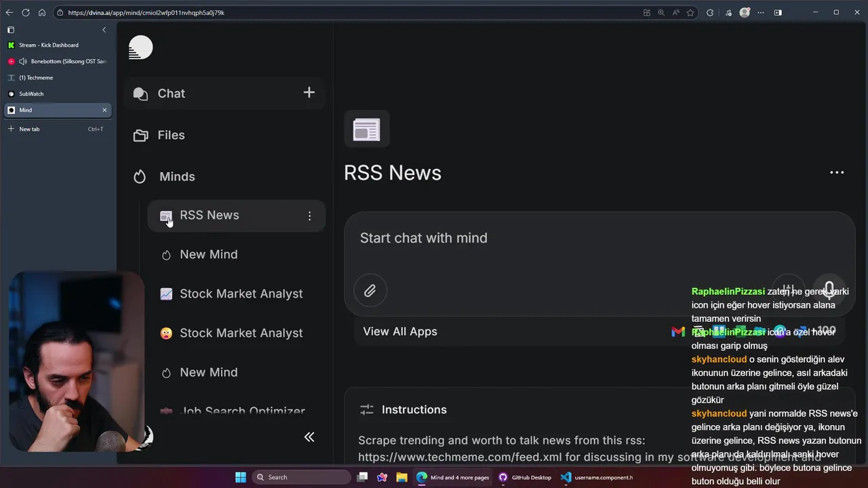The width and height of the screenshot is (868, 488).
Task: Open the Minds section
Action: click(177, 176)
